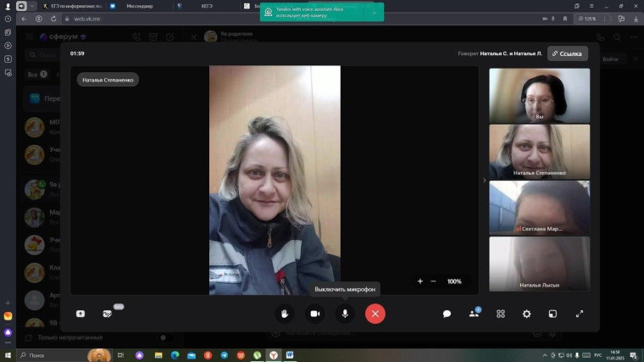Screen dimensions: 644x362
Task: Open Yandex Browser from taskbar
Action: point(273,355)
